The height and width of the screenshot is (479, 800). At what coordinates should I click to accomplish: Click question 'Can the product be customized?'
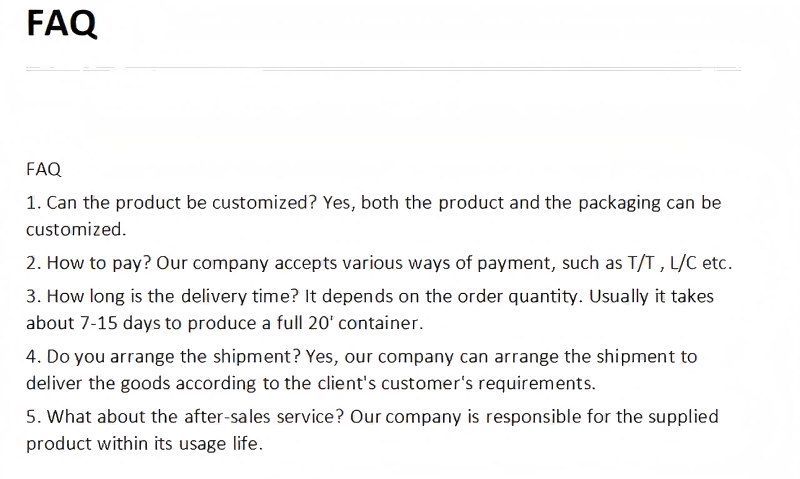182,203
